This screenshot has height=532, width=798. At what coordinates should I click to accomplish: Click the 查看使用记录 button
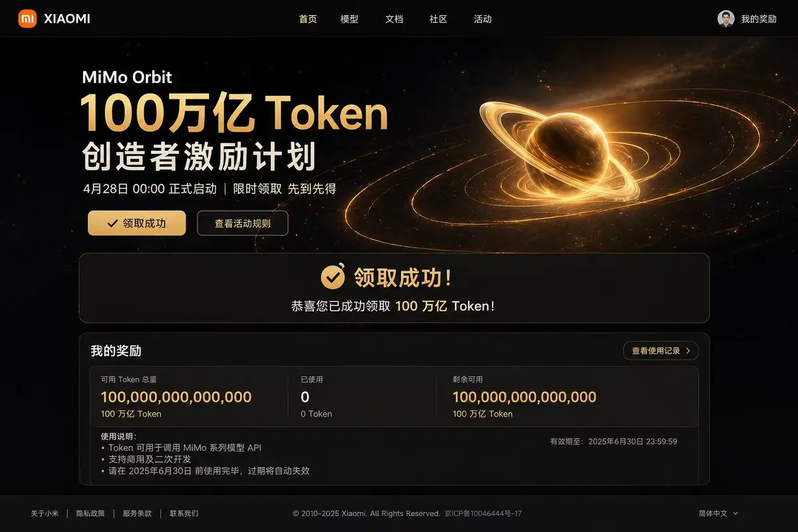coord(661,350)
